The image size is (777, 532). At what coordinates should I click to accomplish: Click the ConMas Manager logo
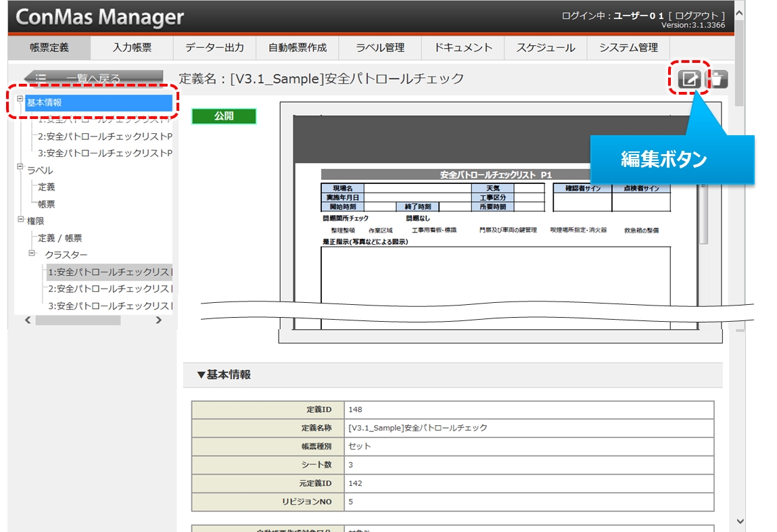pos(99,17)
